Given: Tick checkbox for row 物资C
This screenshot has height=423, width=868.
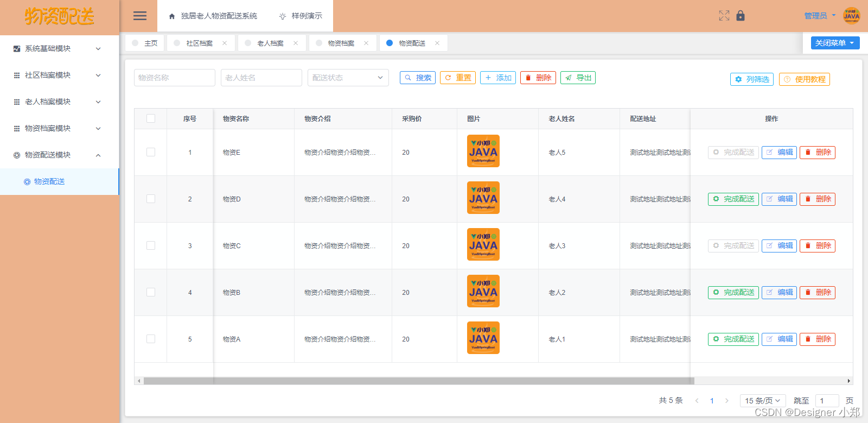Looking at the screenshot, I should pos(151,245).
